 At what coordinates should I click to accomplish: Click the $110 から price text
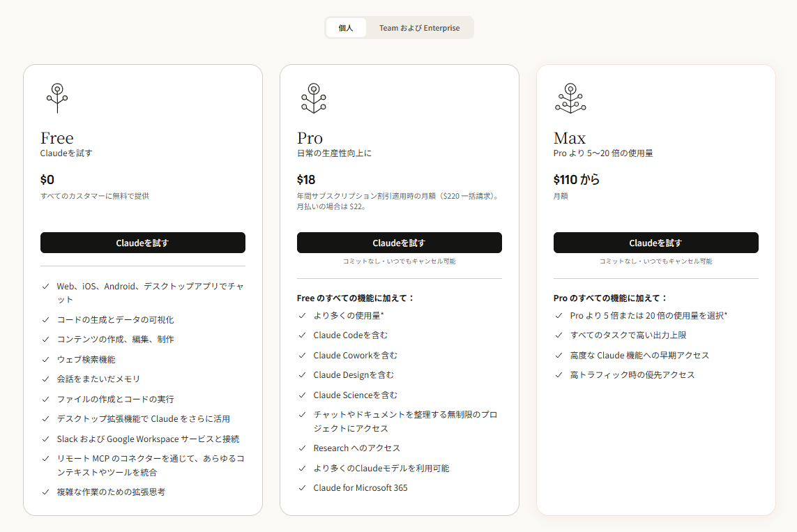(x=577, y=180)
